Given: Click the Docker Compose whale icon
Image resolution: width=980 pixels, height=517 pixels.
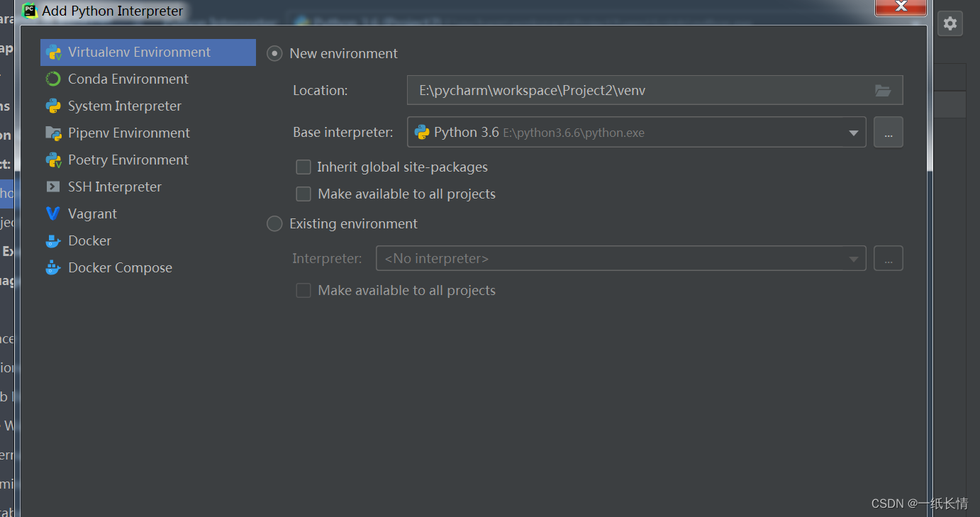Looking at the screenshot, I should pos(53,268).
